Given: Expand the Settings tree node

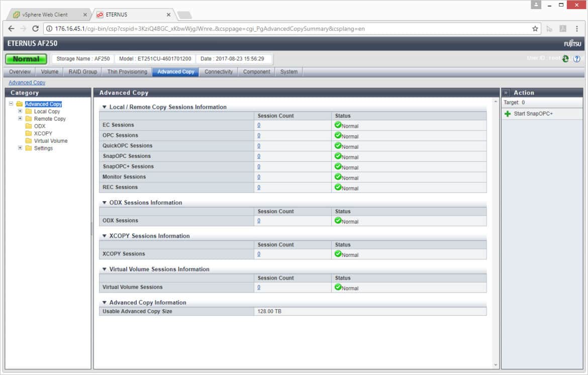Looking at the screenshot, I should coord(20,148).
